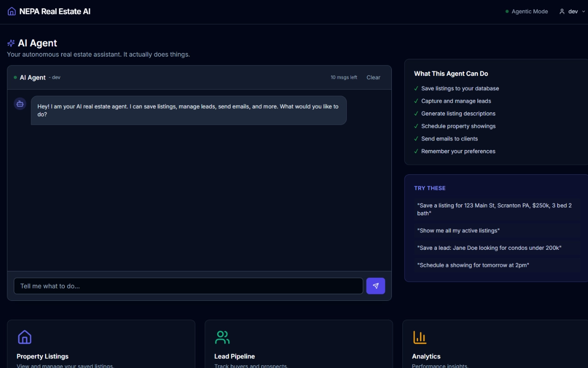The height and width of the screenshot is (368, 588).
Task: Focus the "Tell me what to do" input
Action: pyautogui.click(x=188, y=286)
